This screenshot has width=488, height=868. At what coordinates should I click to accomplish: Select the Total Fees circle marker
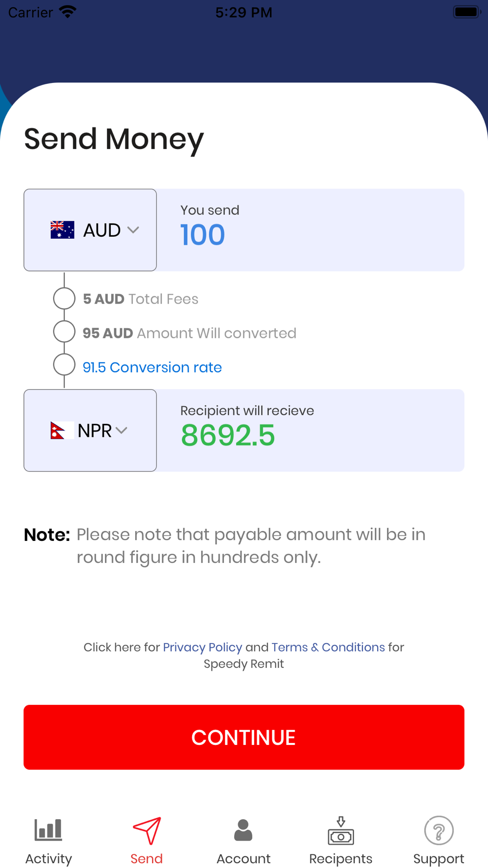64,298
